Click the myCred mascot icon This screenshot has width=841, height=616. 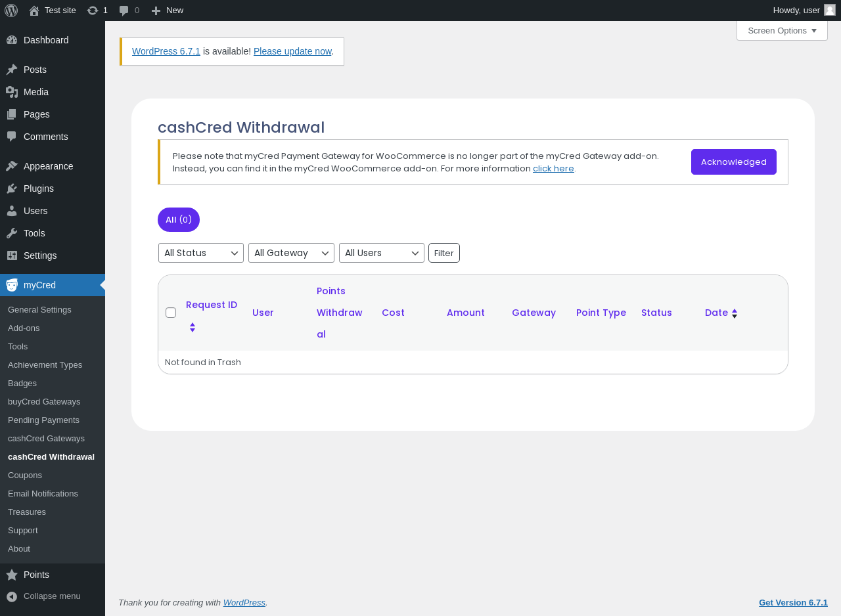pos(12,285)
